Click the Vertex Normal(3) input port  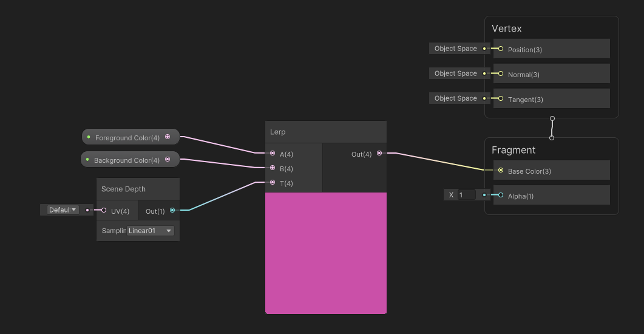501,73
